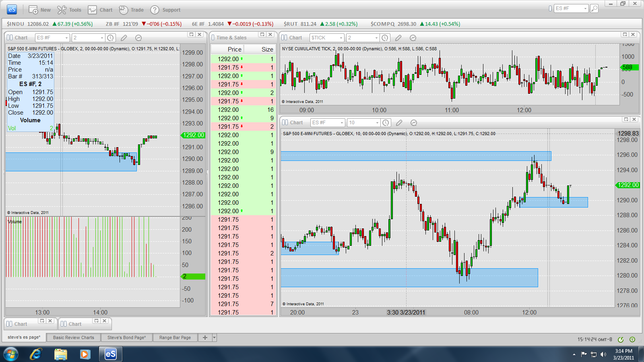Select the pencil tool in 10-minute chart
The width and height of the screenshot is (644, 362).
click(x=399, y=123)
